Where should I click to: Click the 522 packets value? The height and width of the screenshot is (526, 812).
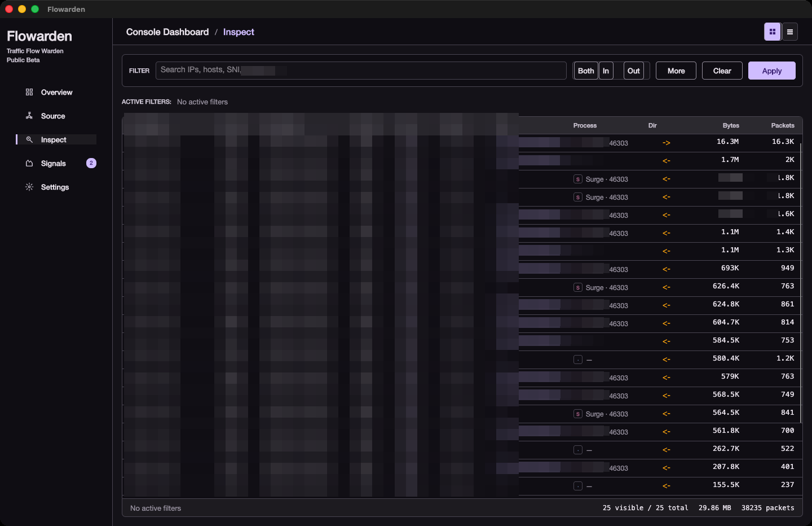pyautogui.click(x=787, y=449)
